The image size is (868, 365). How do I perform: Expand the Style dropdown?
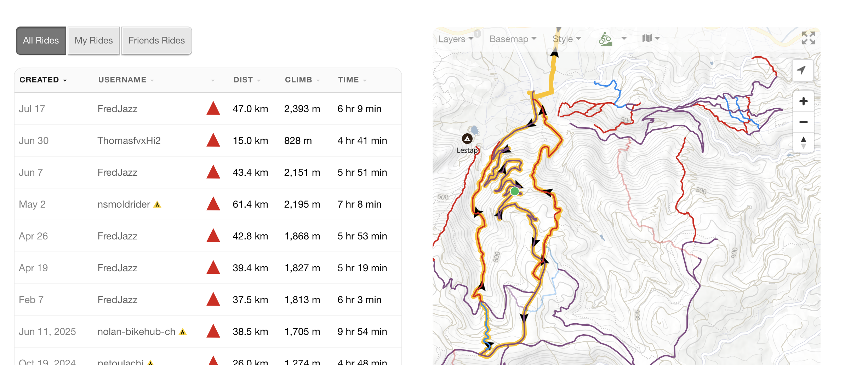[566, 39]
